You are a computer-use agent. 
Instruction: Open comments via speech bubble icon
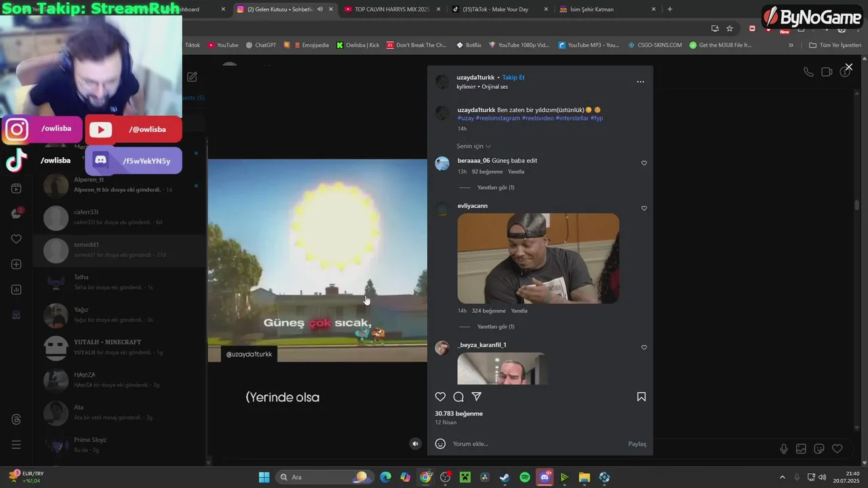point(458,396)
